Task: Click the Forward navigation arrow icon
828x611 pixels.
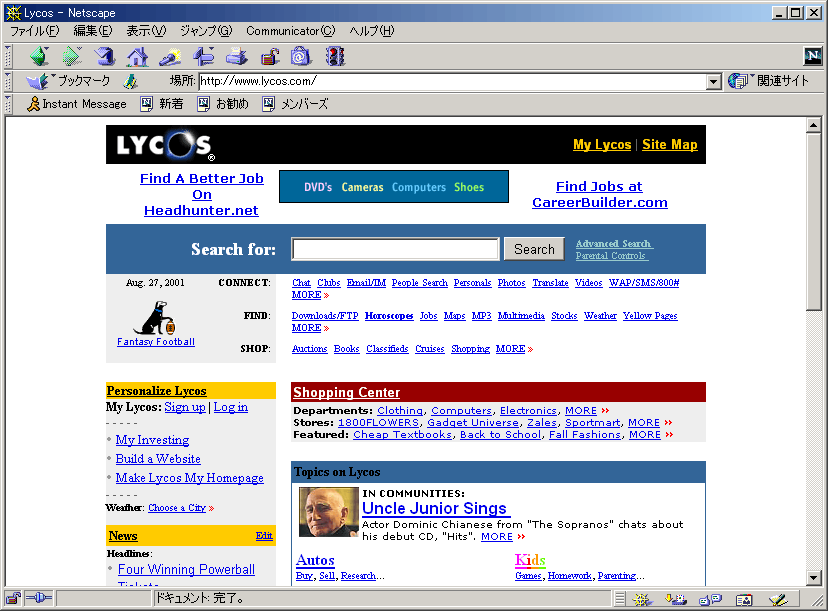Action: click(72, 56)
